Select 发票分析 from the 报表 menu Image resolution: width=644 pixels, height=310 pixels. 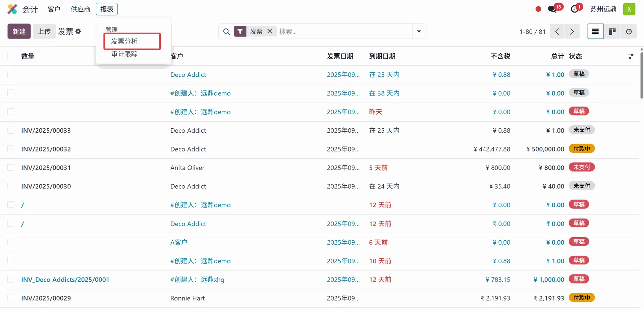pos(124,41)
